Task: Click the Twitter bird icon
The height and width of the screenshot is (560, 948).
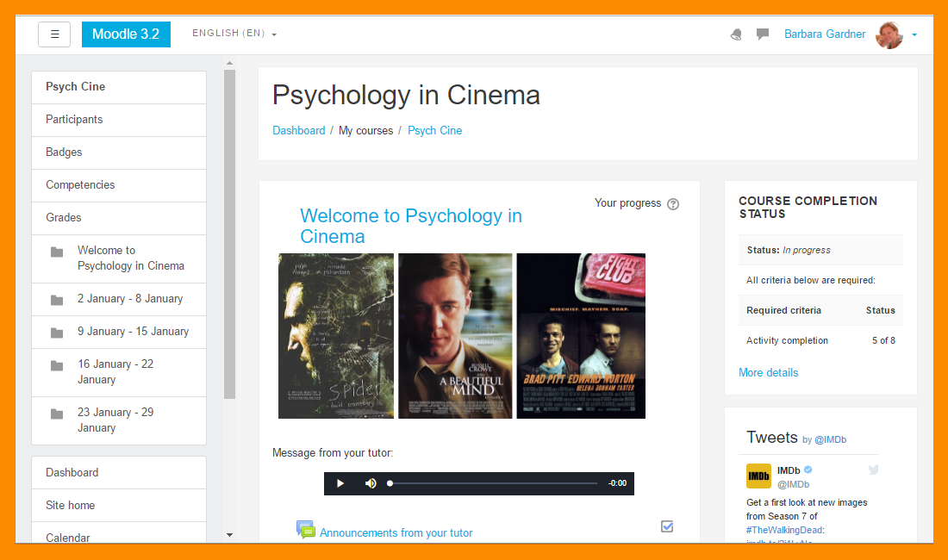Action: [873, 470]
